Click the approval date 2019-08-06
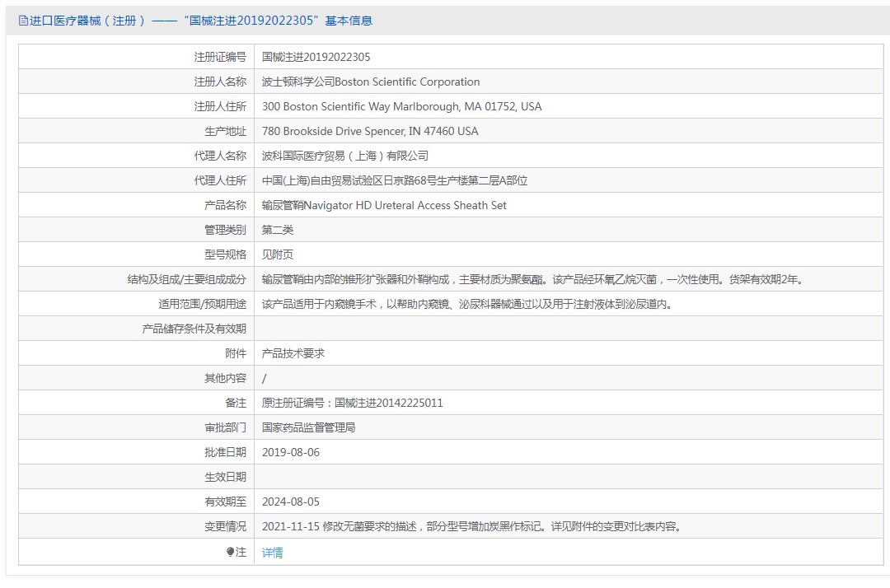Viewport: 890px width, 588px height. pyautogui.click(x=291, y=452)
